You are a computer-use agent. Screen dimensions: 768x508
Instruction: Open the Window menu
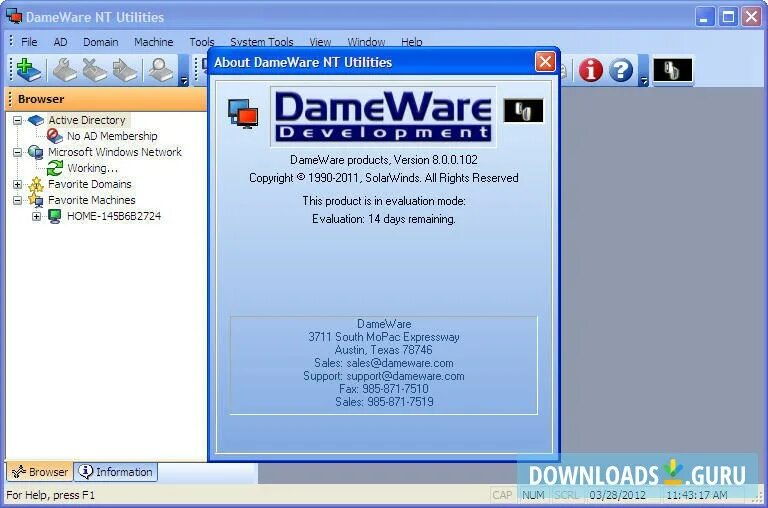pyautogui.click(x=366, y=42)
